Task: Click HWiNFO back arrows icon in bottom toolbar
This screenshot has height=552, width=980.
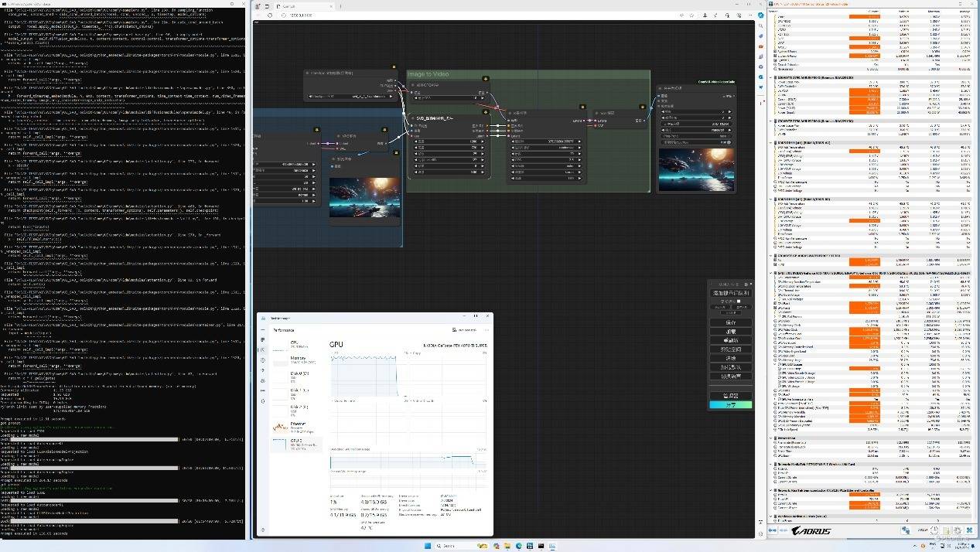Action: click(773, 530)
